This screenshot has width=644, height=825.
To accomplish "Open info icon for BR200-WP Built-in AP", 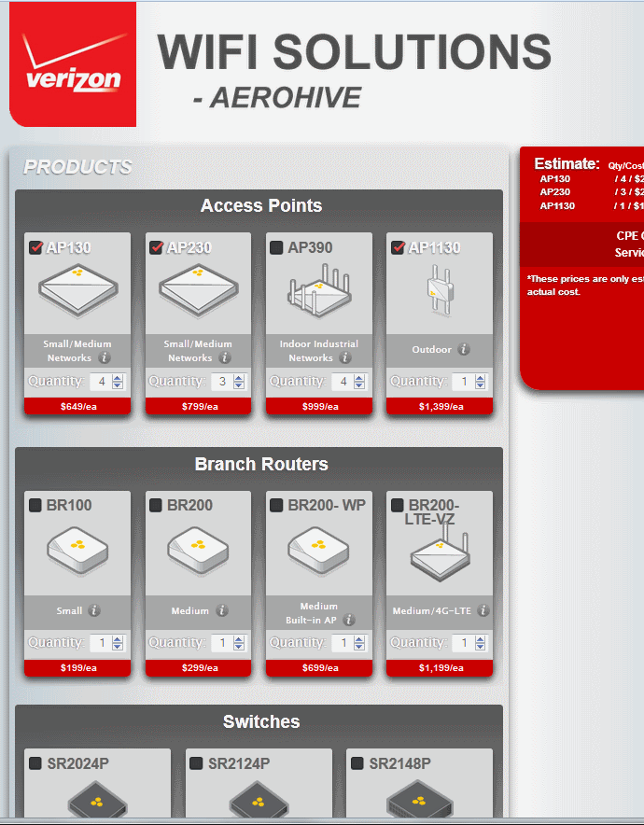I will [x=348, y=620].
